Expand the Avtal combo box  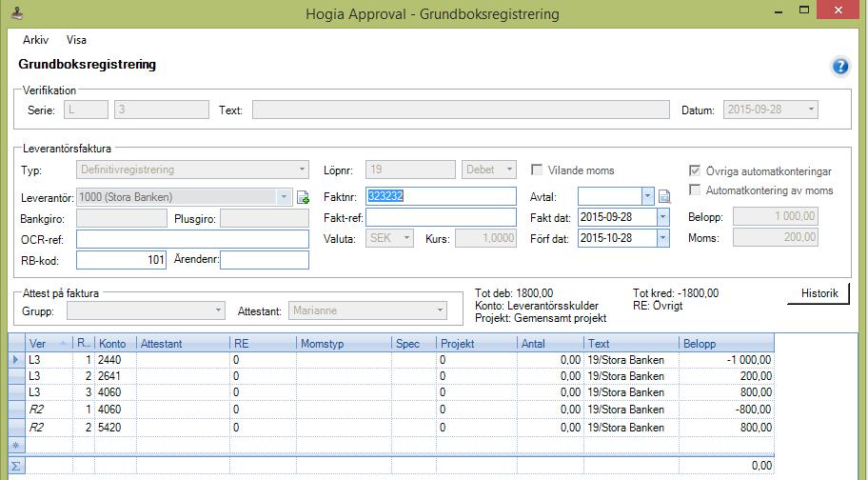[x=648, y=196]
